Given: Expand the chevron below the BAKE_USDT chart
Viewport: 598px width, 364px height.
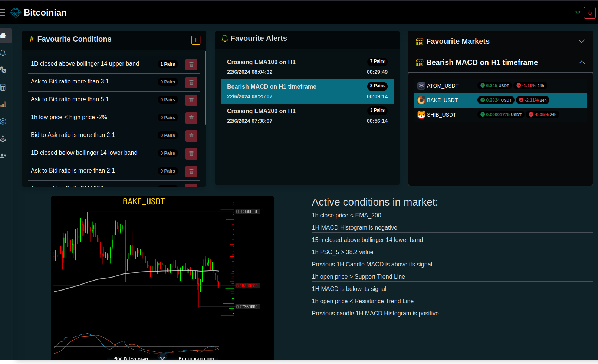Looking at the screenshot, I should coord(162,357).
